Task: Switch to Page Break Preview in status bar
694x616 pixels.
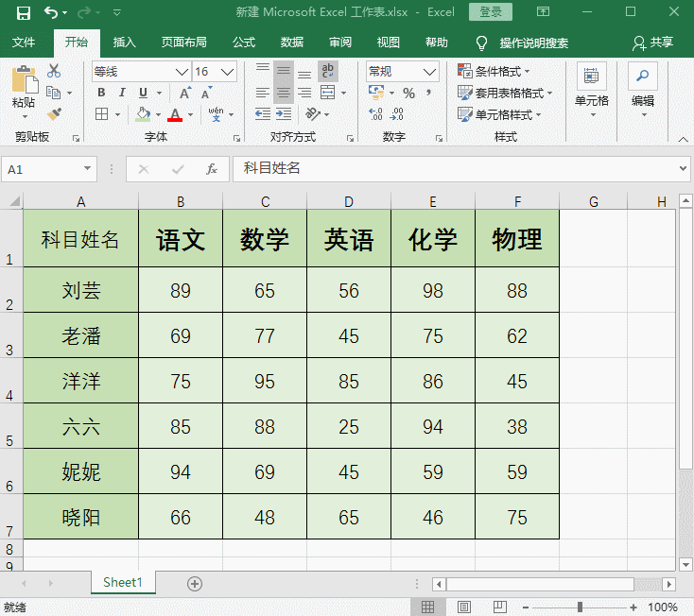Action: point(499,607)
